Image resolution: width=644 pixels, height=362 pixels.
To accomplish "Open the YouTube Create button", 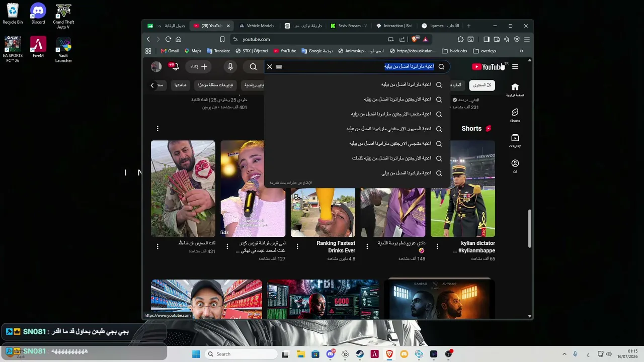I will point(199,66).
